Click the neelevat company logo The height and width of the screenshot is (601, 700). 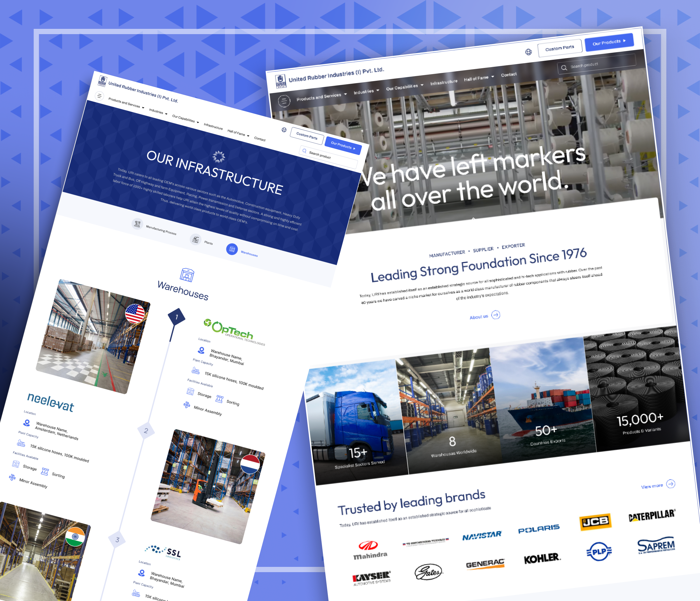[x=51, y=402]
